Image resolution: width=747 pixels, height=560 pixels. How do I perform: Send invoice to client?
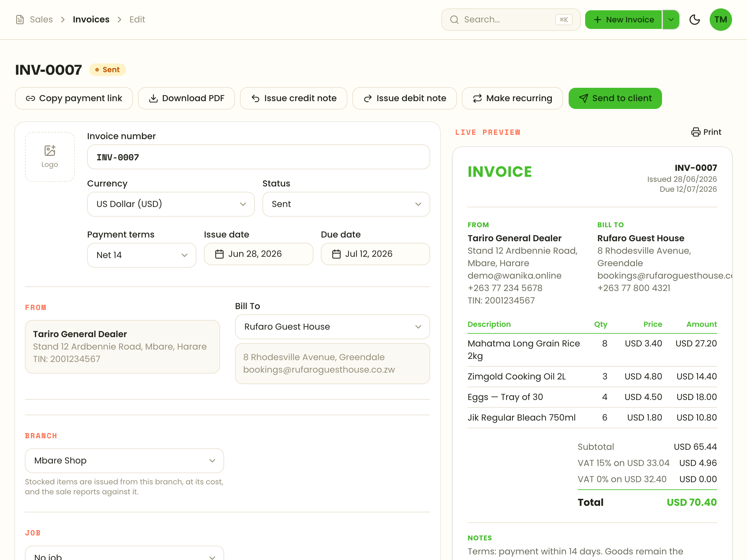coord(615,98)
